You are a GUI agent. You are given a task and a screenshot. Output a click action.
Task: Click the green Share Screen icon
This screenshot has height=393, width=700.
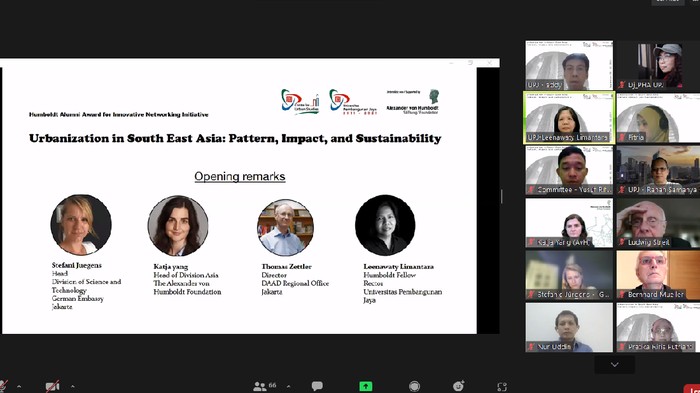click(x=366, y=386)
